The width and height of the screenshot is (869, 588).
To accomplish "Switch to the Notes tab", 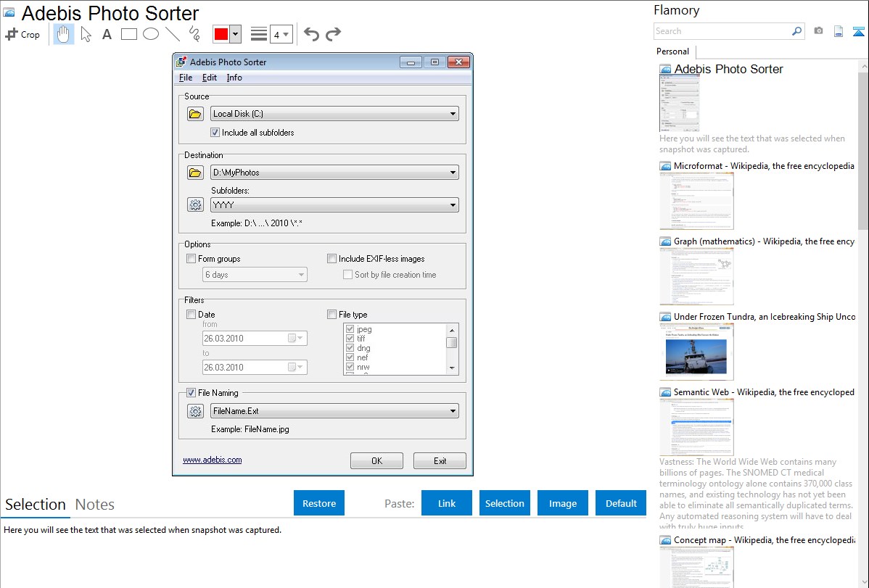I will [95, 505].
